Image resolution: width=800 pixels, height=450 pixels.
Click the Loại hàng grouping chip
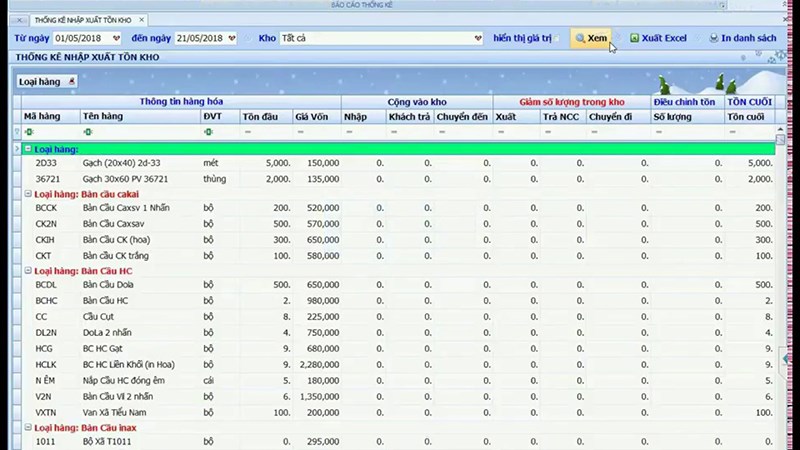tap(46, 82)
